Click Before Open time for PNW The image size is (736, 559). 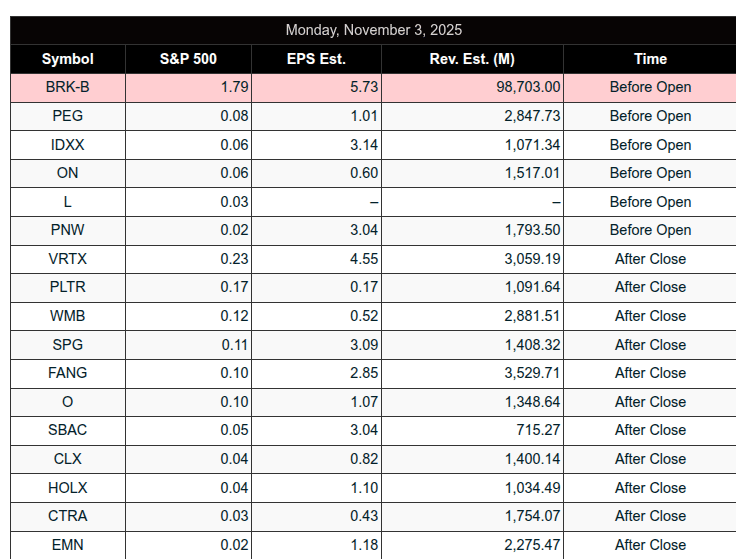point(650,230)
